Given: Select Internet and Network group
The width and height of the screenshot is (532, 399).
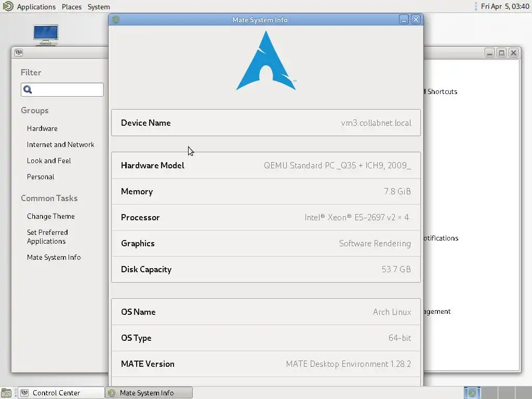Looking at the screenshot, I should point(60,144).
